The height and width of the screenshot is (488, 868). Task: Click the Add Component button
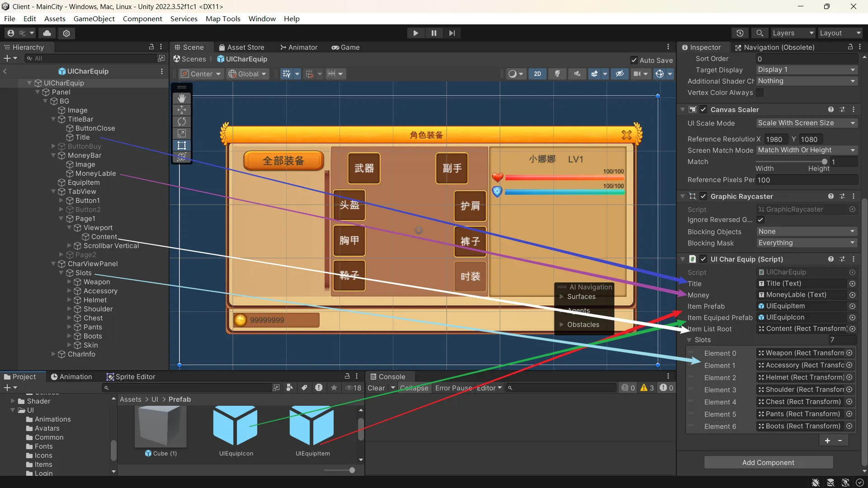tap(768, 462)
